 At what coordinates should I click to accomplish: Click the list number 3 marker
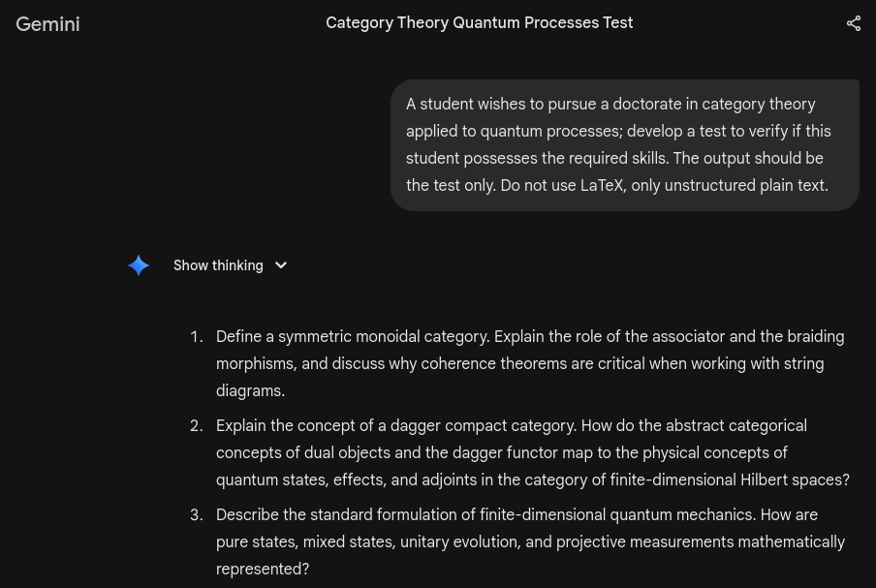(x=196, y=515)
